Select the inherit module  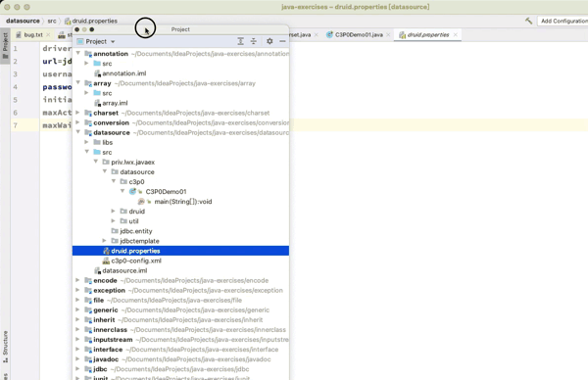pyautogui.click(x=104, y=319)
